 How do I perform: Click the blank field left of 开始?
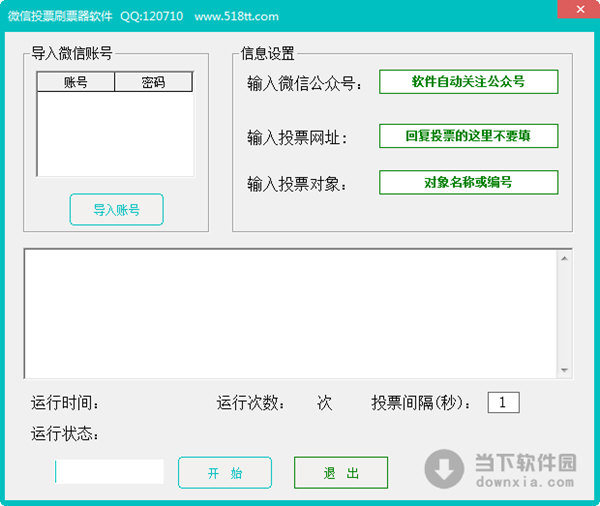[109, 472]
